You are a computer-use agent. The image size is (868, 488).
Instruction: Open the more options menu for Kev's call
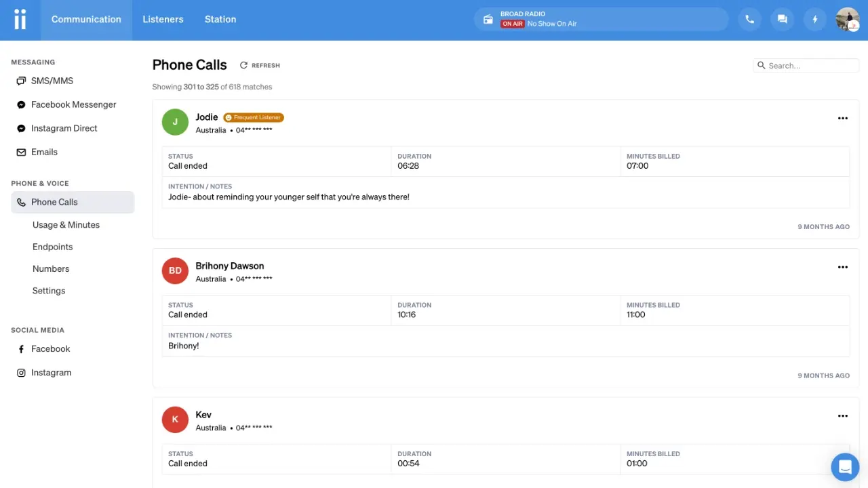coord(842,416)
